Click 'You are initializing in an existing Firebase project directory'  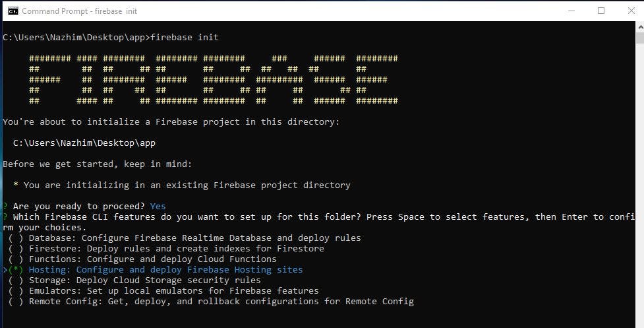[x=187, y=185]
